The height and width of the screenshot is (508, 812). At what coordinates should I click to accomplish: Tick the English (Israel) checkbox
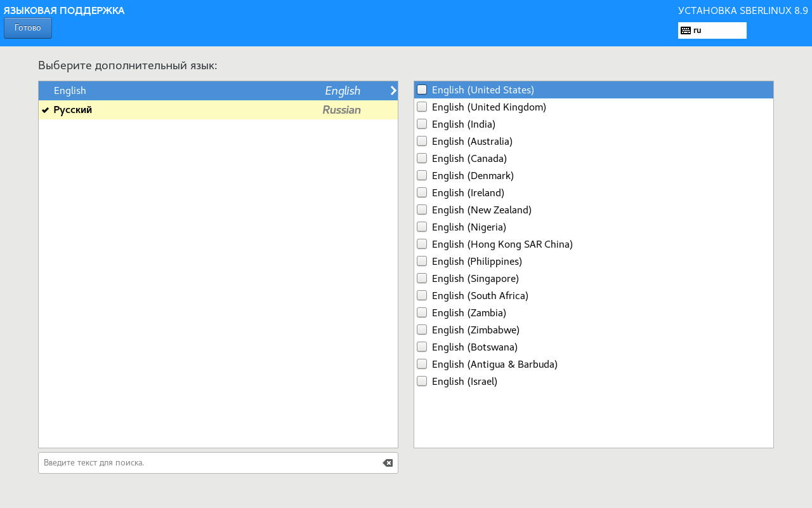coord(422,382)
